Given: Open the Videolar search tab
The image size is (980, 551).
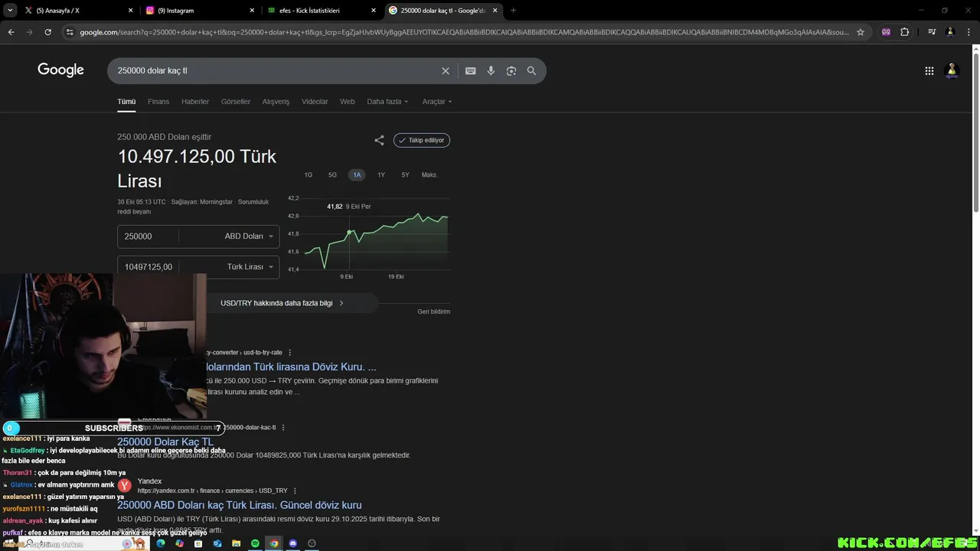Looking at the screenshot, I should [x=315, y=102].
